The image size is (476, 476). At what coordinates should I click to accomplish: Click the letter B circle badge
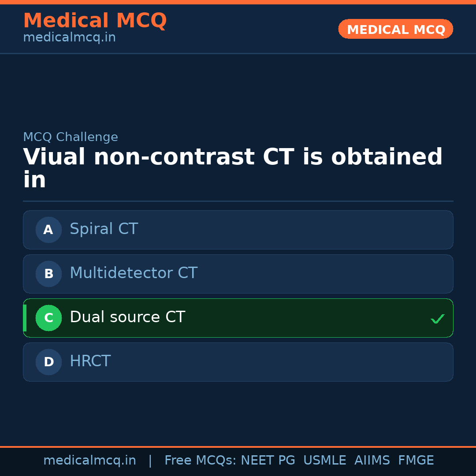[x=48, y=274]
